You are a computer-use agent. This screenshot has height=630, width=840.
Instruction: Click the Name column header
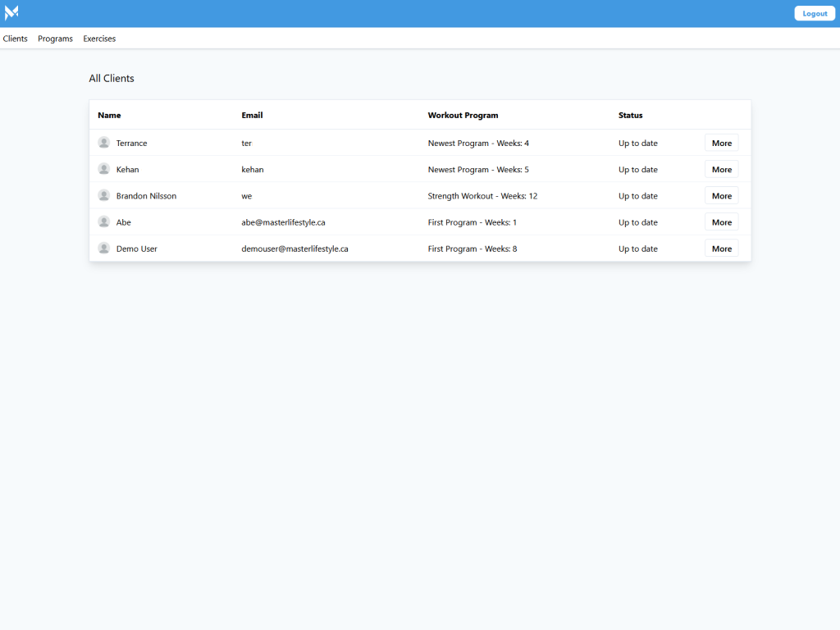pyautogui.click(x=109, y=115)
